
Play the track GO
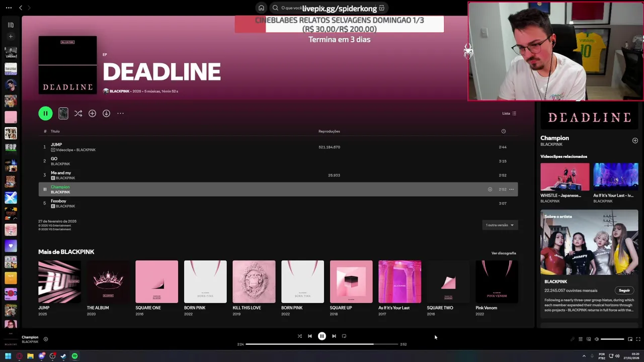[278, 161]
